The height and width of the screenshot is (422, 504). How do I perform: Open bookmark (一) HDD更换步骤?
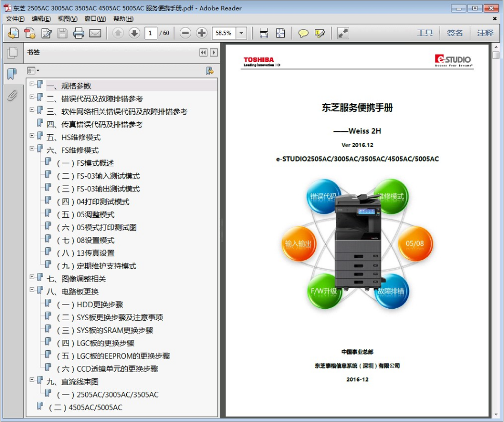pyautogui.click(x=90, y=305)
